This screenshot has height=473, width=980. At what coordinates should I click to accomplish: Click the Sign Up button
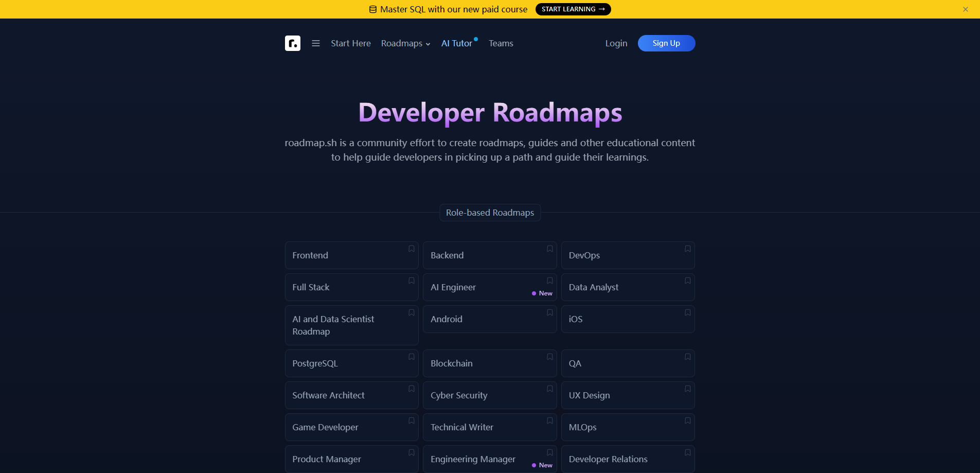point(666,43)
